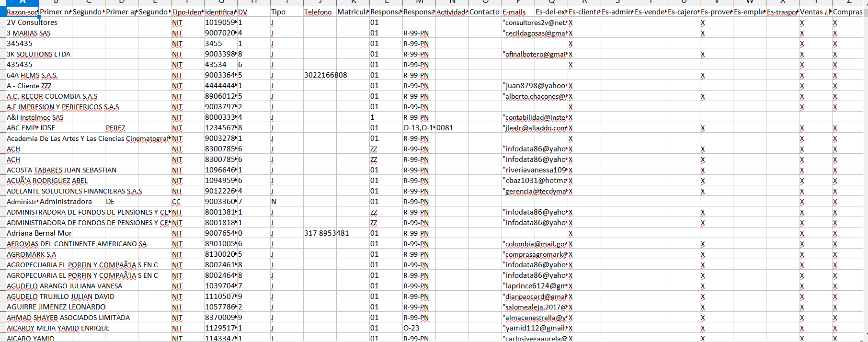Click ACOSTA TABARES JUAN SEBASTIAN cell

[23, 170]
